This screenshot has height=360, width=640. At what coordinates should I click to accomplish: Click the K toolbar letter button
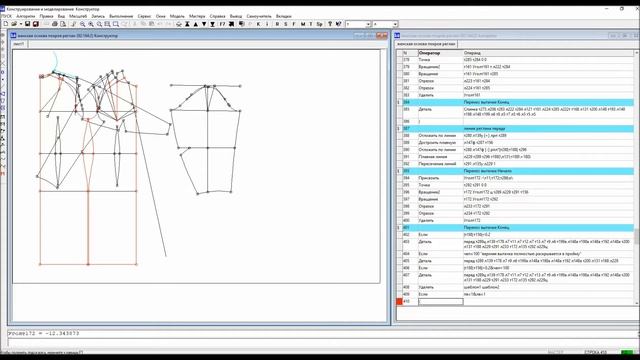[x=258, y=24]
